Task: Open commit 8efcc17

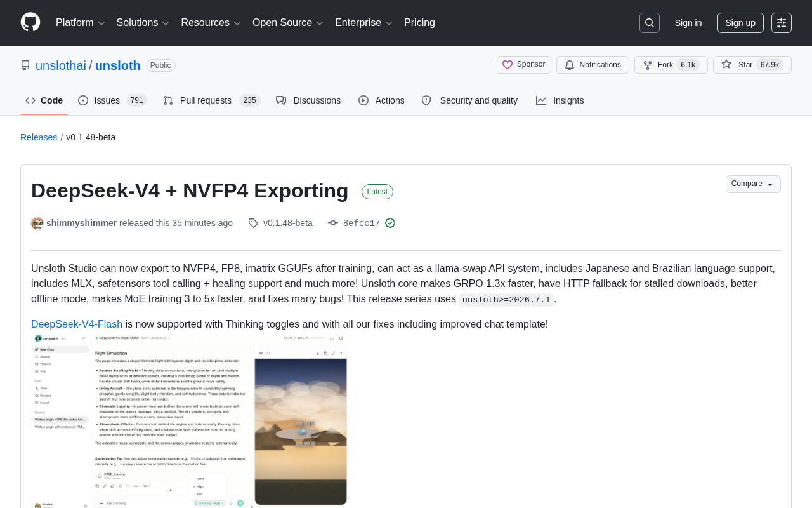Action: coord(361,223)
